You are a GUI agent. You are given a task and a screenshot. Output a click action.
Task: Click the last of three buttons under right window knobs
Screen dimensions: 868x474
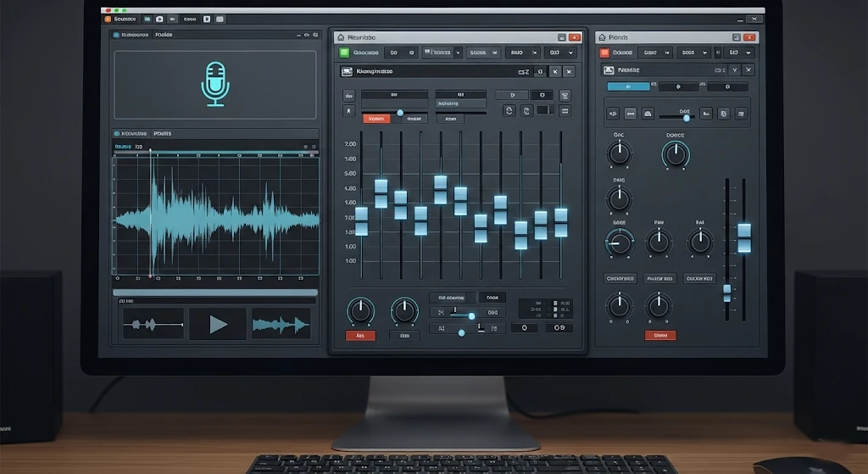pos(699,278)
